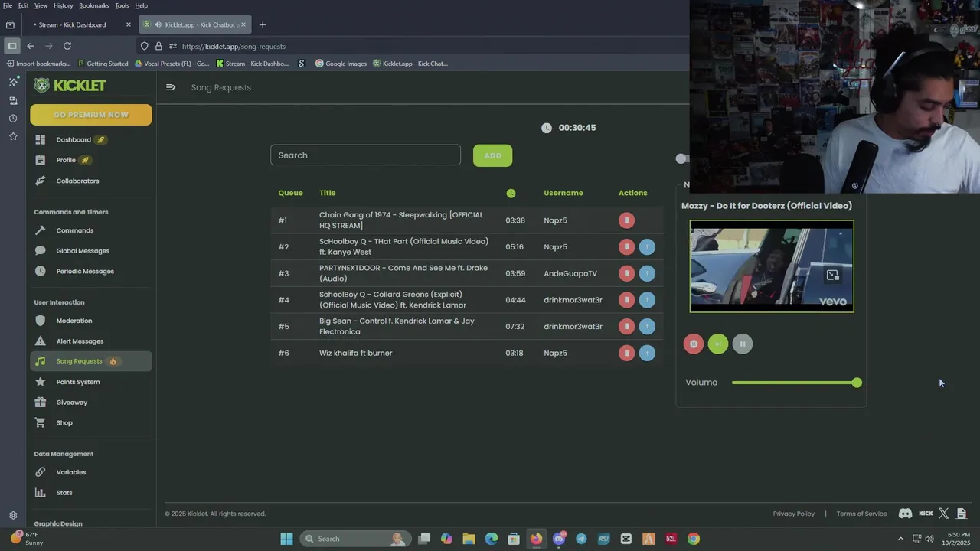The image size is (980, 551).
Task: Open Chrome from the taskbar
Action: (693, 539)
